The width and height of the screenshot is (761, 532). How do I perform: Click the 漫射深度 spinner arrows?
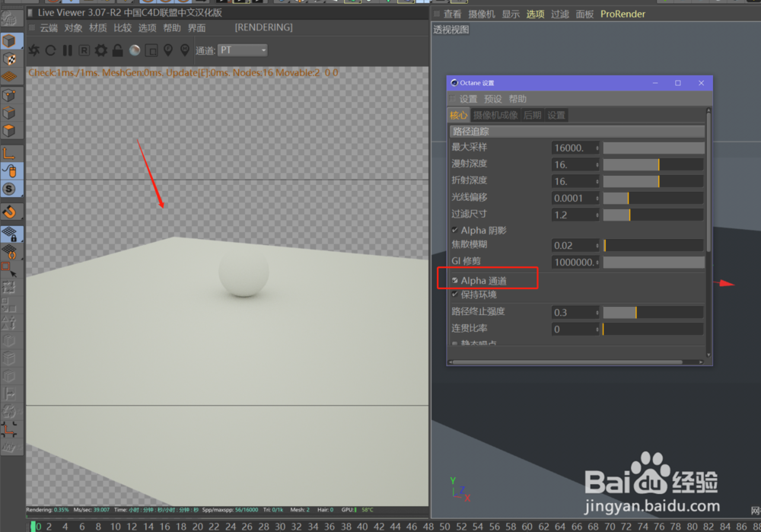tap(597, 164)
